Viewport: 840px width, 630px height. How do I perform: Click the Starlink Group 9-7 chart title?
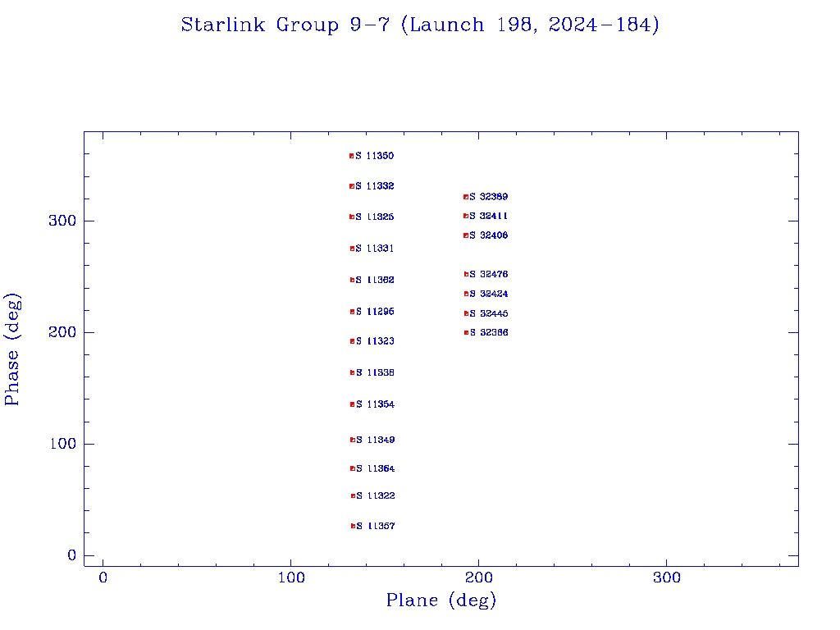(420, 25)
